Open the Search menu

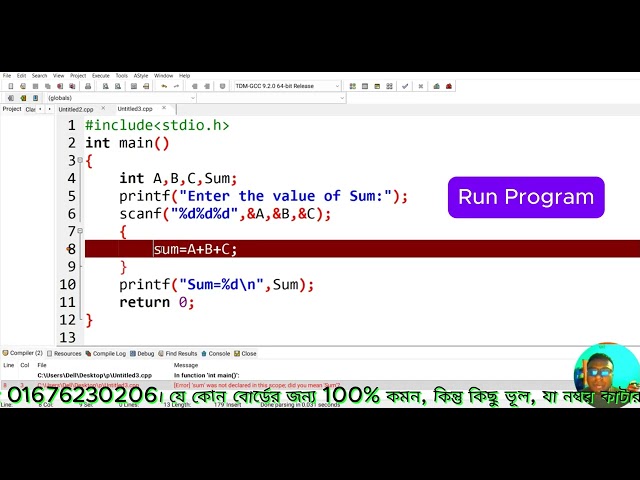(40, 76)
